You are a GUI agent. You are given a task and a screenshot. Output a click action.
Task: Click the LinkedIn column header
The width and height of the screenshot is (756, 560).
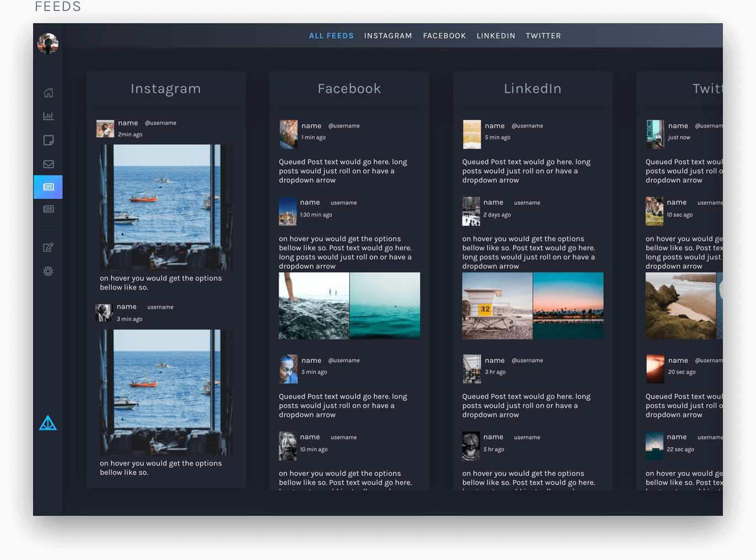pos(533,89)
